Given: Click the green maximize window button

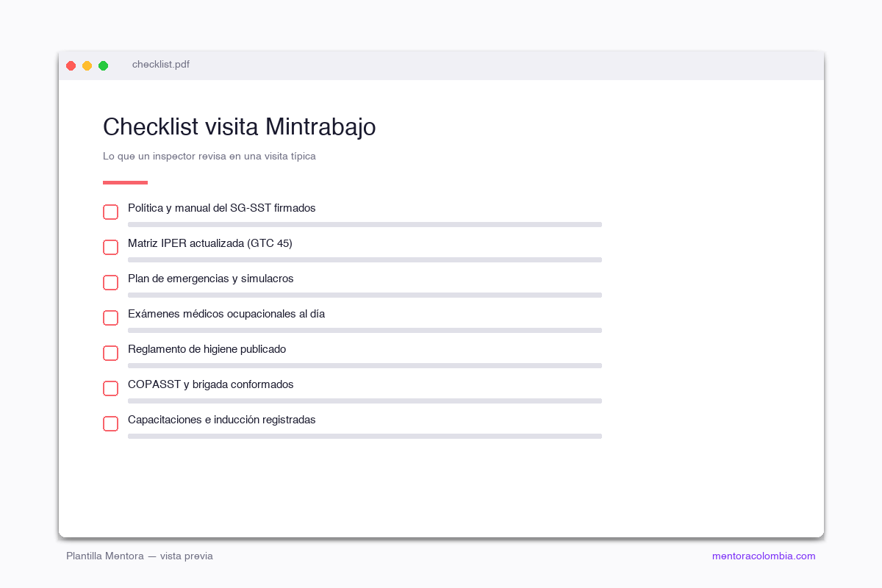Looking at the screenshot, I should 104,65.
